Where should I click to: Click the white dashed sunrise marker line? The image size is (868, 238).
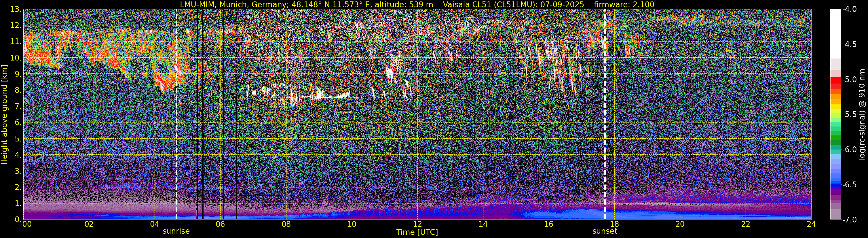point(176,114)
